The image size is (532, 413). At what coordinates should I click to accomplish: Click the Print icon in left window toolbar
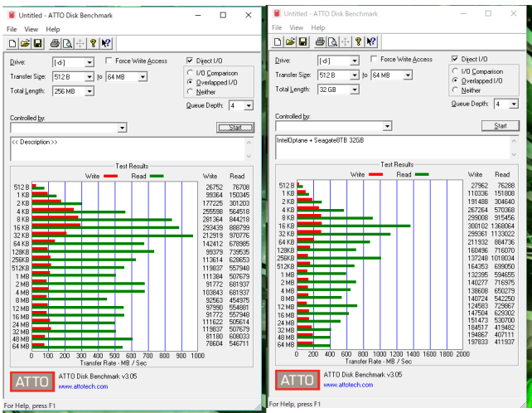click(x=54, y=43)
